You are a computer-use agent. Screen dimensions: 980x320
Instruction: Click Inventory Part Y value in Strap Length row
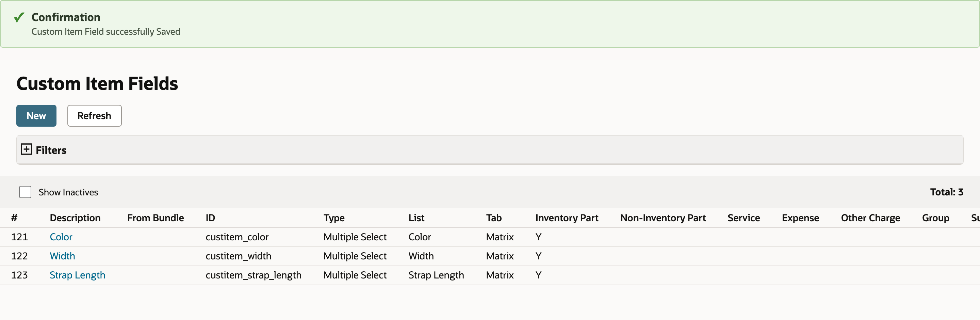(538, 275)
